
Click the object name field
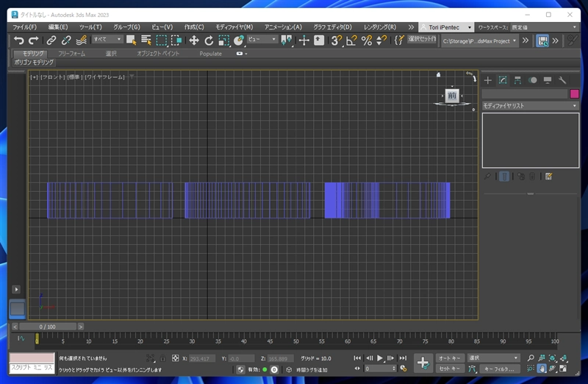click(x=525, y=94)
